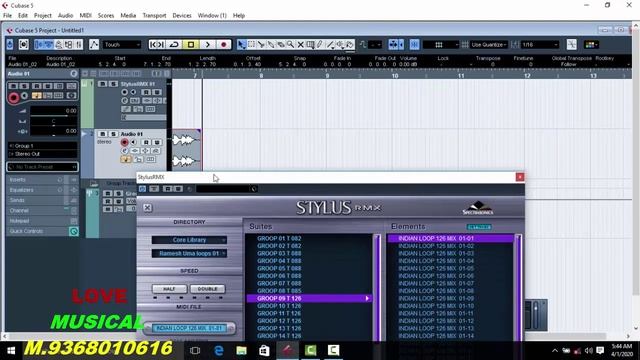Toggle record enable on Audio 01 track row
Screen dimensions: 640x360
[124, 142]
